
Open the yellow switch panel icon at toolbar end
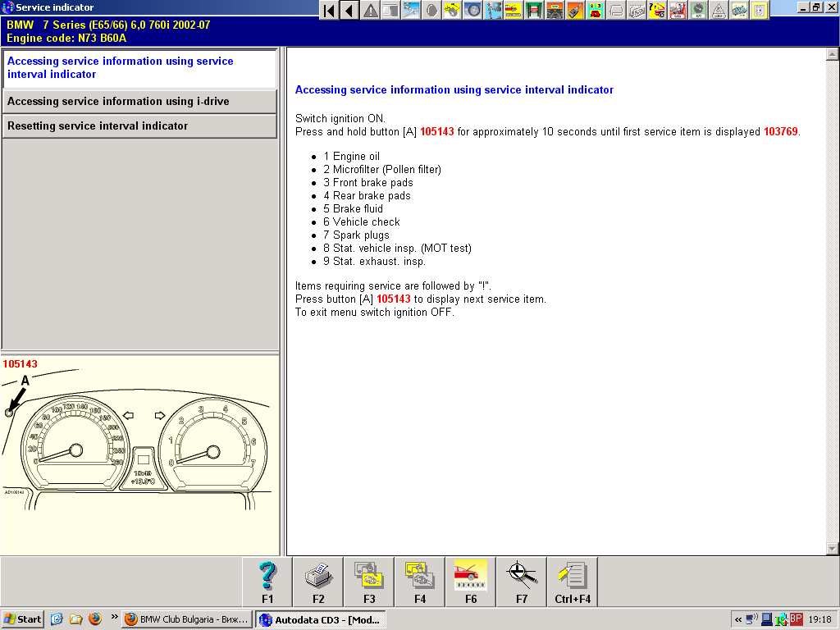point(759,10)
